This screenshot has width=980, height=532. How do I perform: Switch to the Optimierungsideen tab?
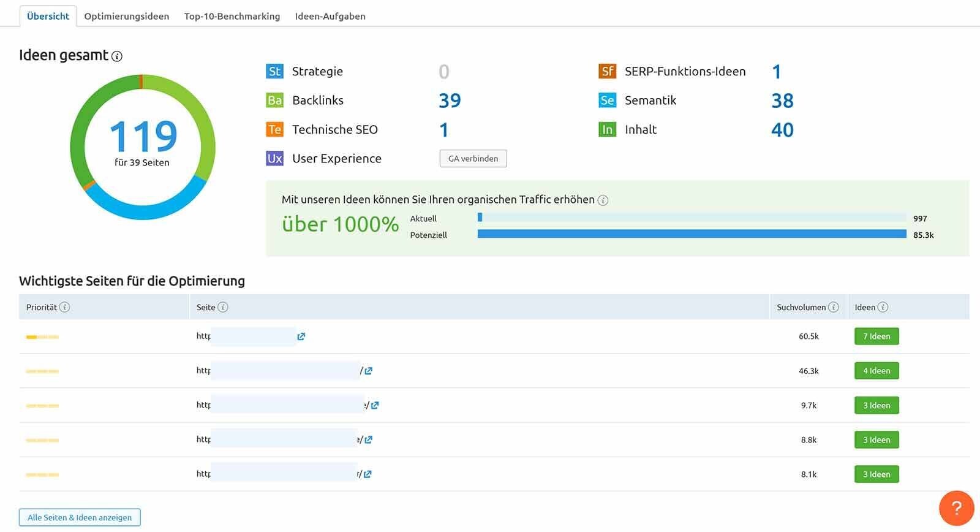tap(126, 16)
